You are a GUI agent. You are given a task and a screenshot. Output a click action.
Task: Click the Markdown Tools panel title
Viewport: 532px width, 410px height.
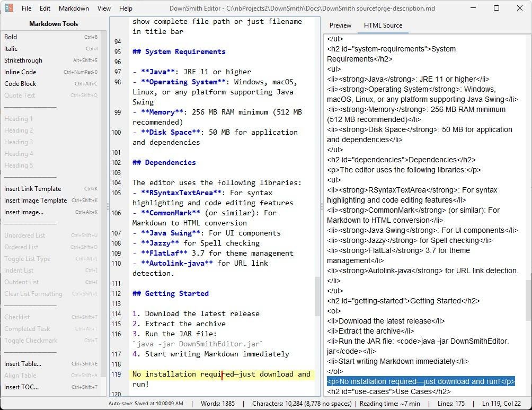pyautogui.click(x=54, y=24)
